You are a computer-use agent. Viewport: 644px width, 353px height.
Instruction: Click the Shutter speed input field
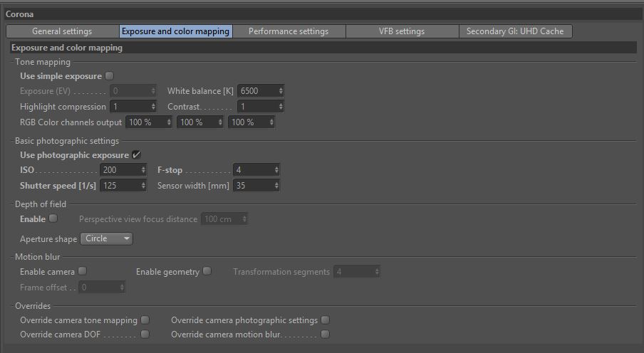[120, 186]
